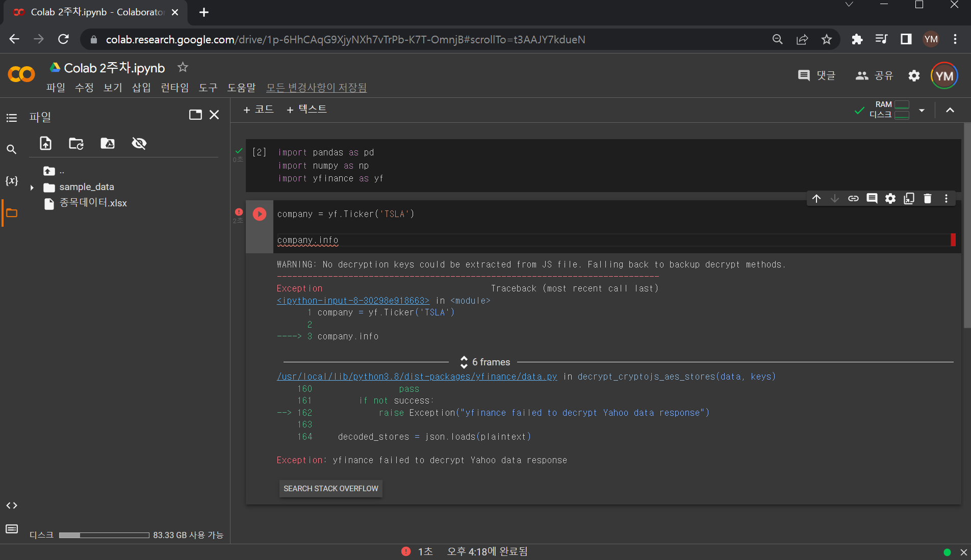
Task: Open more cell actions menu
Action: 946,199
